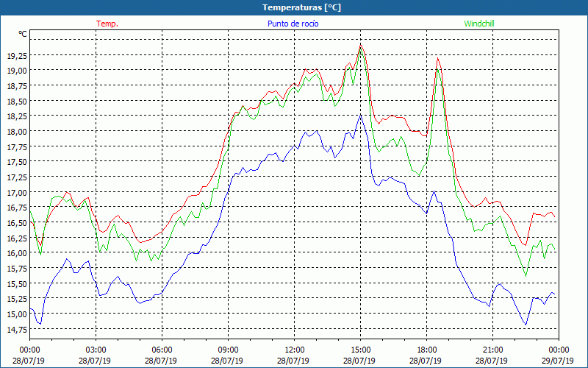
Task: Click the '°C' unit label on axis
Action: click(x=23, y=34)
